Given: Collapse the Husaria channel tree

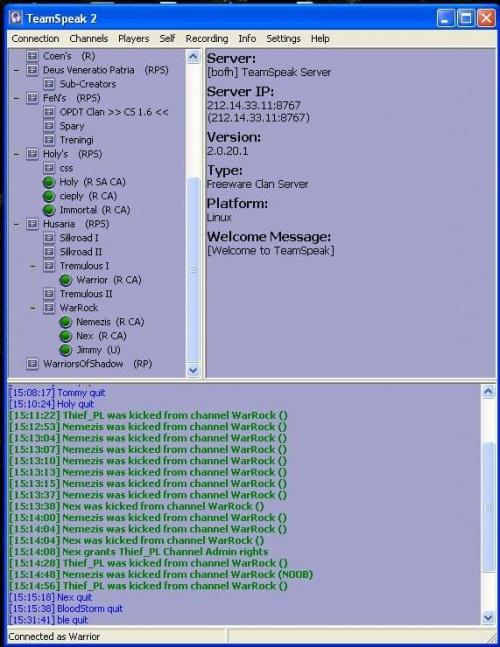Looking at the screenshot, I should point(16,224).
